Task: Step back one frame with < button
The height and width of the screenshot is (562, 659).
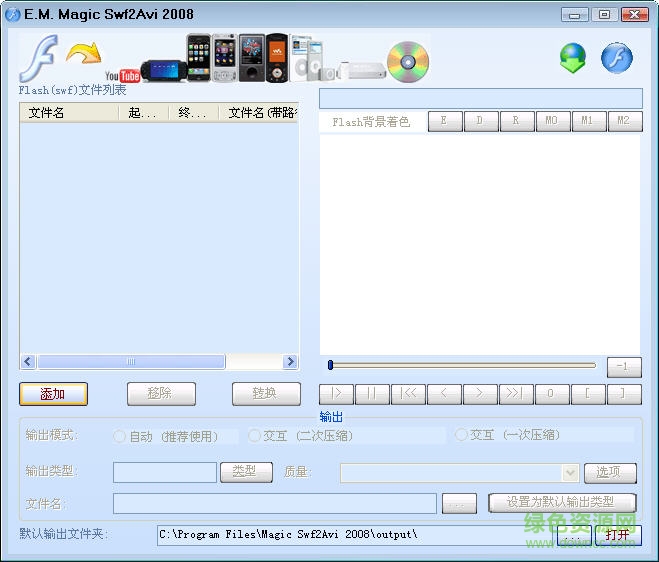Action: click(x=444, y=394)
